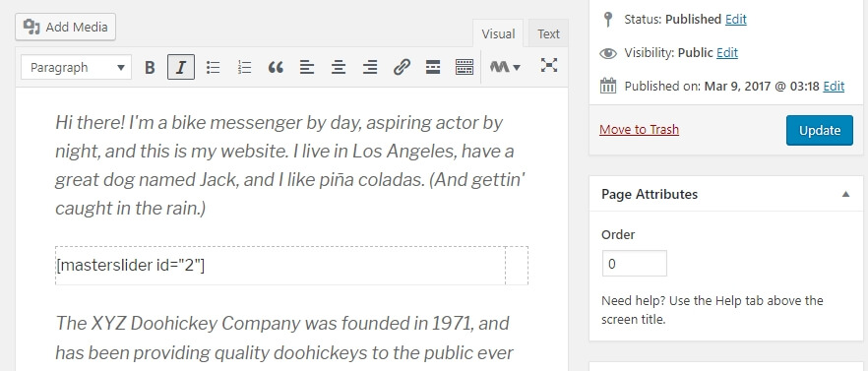Collapse the Page Attributes panel
Viewport: 868px width, 371px height.
pyautogui.click(x=845, y=194)
